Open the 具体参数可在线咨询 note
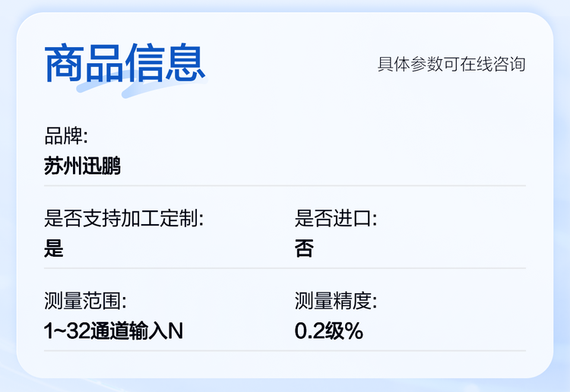 point(451,64)
